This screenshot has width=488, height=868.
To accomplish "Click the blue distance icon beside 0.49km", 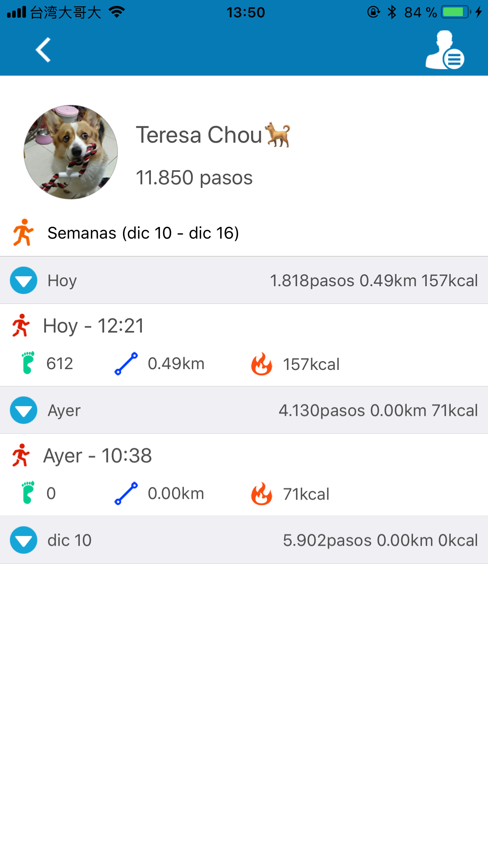I will (x=126, y=363).
